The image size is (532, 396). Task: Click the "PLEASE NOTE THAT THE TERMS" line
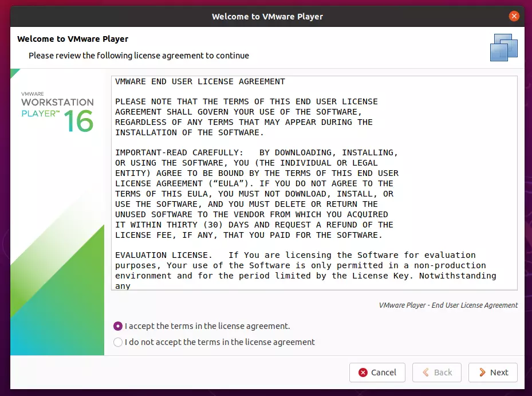(x=246, y=101)
